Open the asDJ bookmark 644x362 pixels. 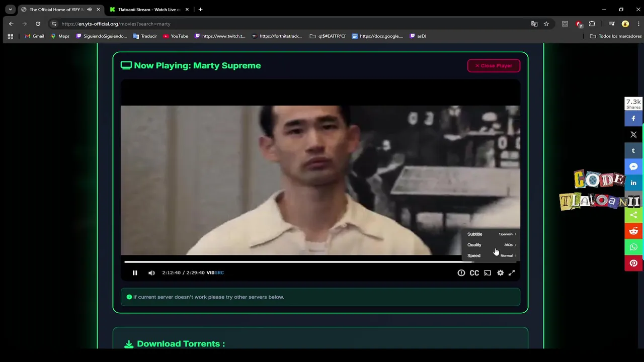(x=418, y=36)
